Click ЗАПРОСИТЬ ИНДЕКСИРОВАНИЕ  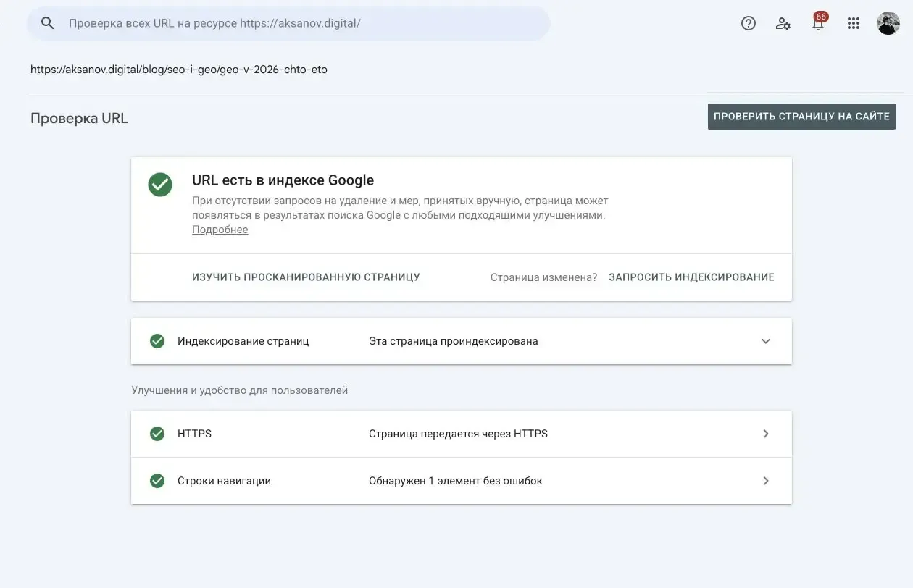[x=691, y=277]
